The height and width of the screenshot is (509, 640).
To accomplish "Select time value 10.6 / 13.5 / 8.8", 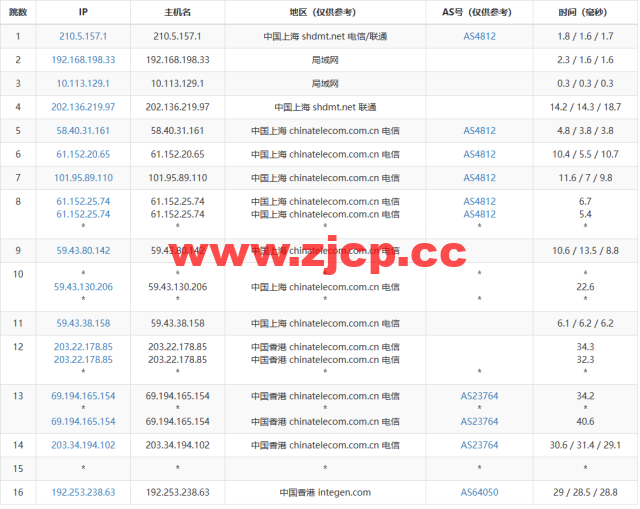I will pyautogui.click(x=585, y=251).
